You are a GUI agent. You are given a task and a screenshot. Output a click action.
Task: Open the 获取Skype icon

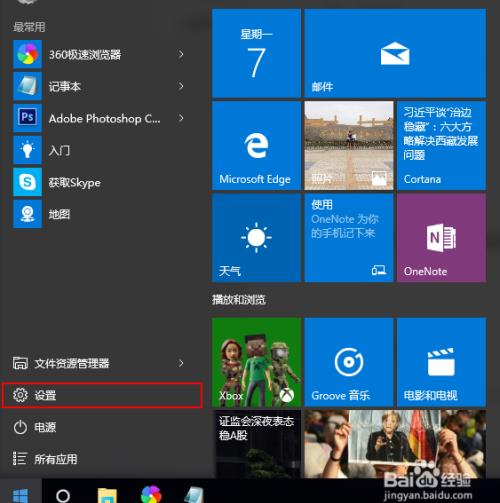tap(27, 182)
